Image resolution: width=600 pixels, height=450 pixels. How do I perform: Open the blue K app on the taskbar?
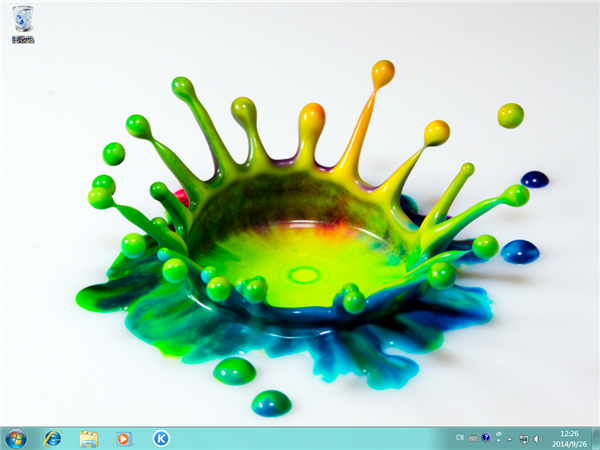(160, 438)
